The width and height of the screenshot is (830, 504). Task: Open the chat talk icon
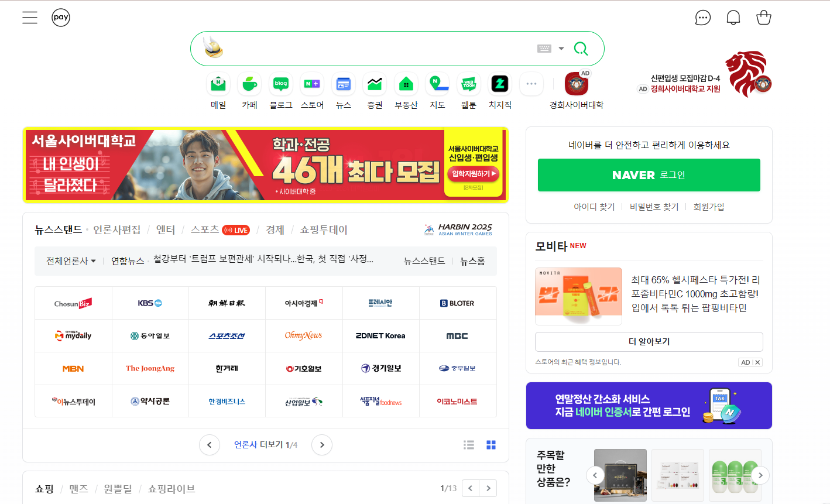[703, 18]
